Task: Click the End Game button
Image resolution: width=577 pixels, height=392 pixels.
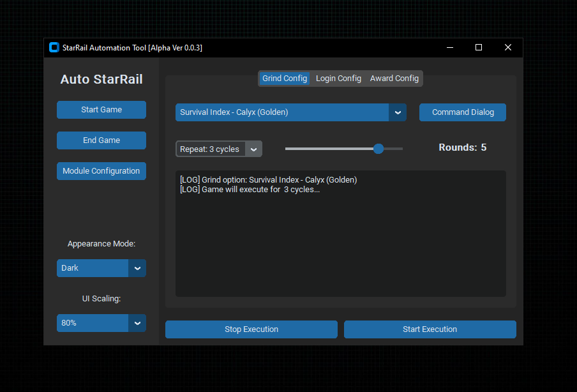Action: click(x=101, y=140)
